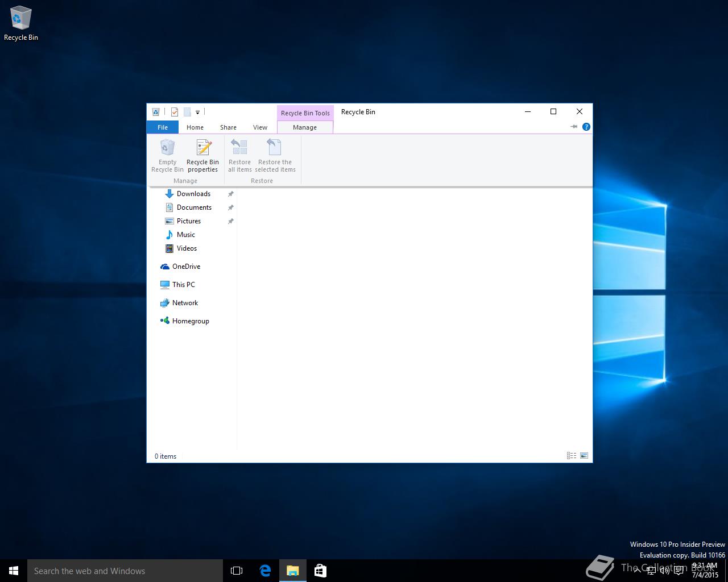The height and width of the screenshot is (582, 728).
Task: Open the File menu
Action: (x=163, y=127)
